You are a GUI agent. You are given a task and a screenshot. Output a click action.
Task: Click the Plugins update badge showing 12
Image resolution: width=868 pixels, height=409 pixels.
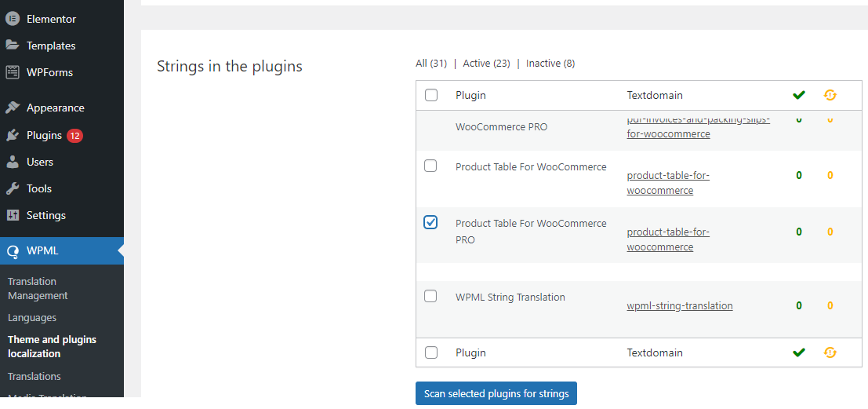tap(74, 135)
